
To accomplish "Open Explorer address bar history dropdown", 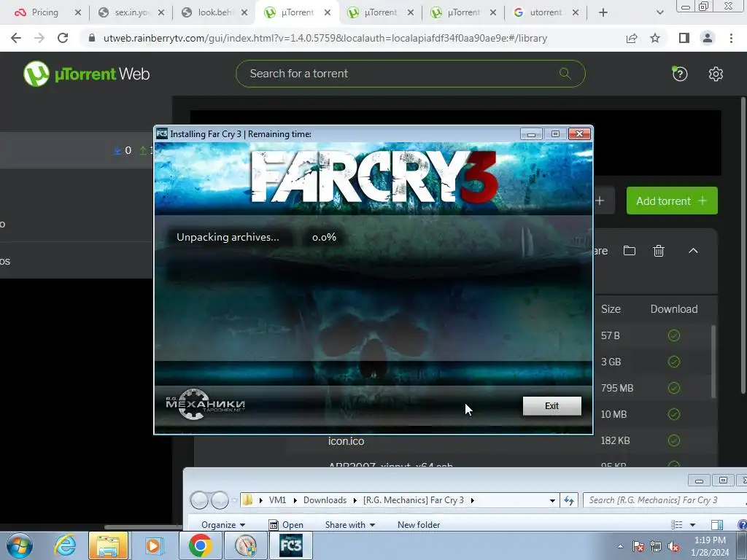I will (552, 500).
